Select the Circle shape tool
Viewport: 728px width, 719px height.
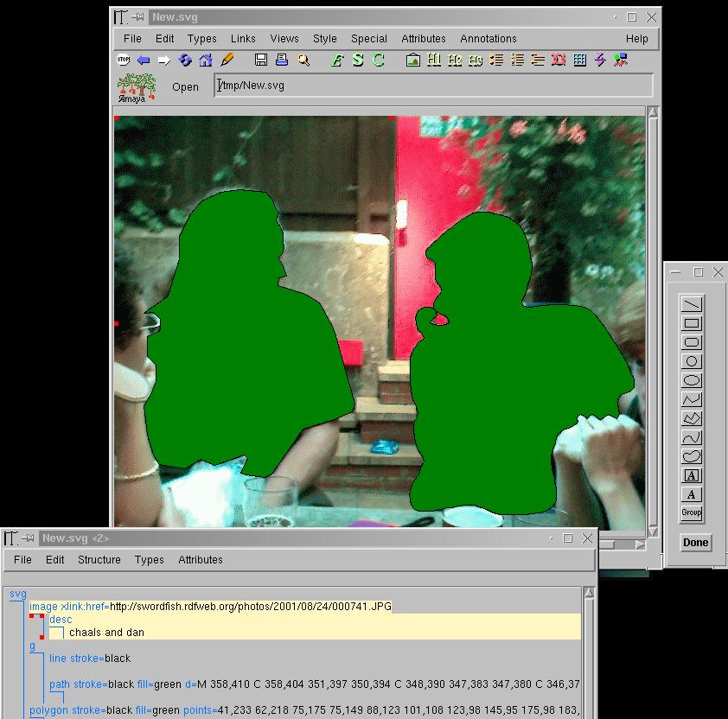692,361
